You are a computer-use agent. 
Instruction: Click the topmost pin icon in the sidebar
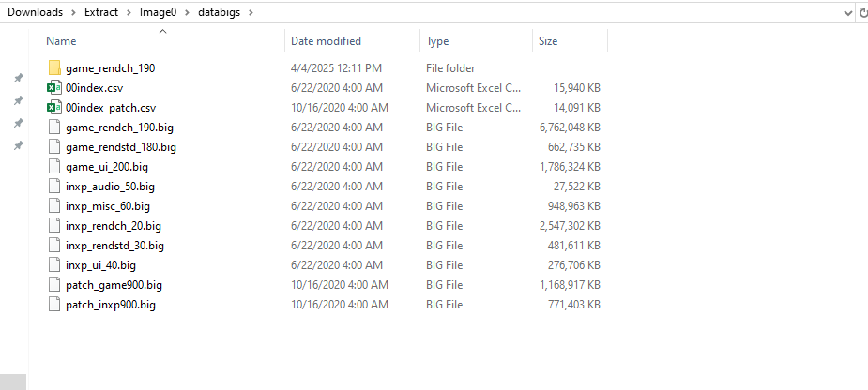(x=17, y=78)
